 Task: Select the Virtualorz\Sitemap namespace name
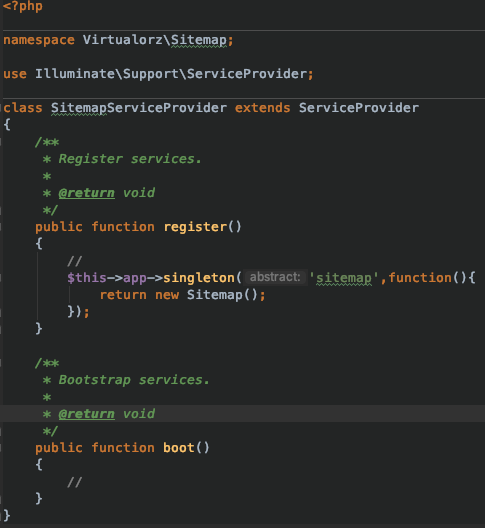[x=155, y=40]
